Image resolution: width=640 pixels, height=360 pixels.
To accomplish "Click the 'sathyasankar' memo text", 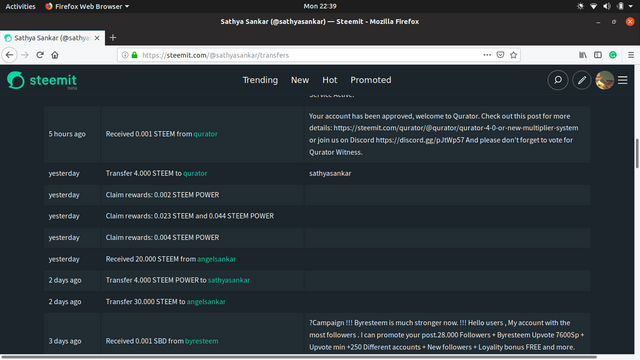I will (x=330, y=173).
